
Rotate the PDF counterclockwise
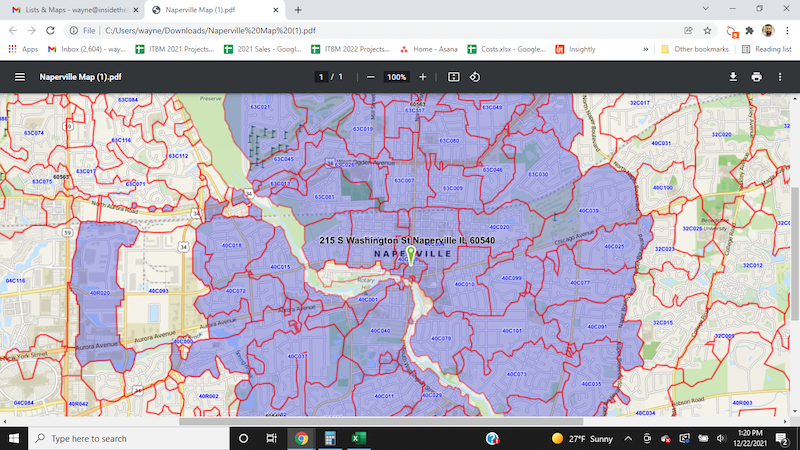474,77
